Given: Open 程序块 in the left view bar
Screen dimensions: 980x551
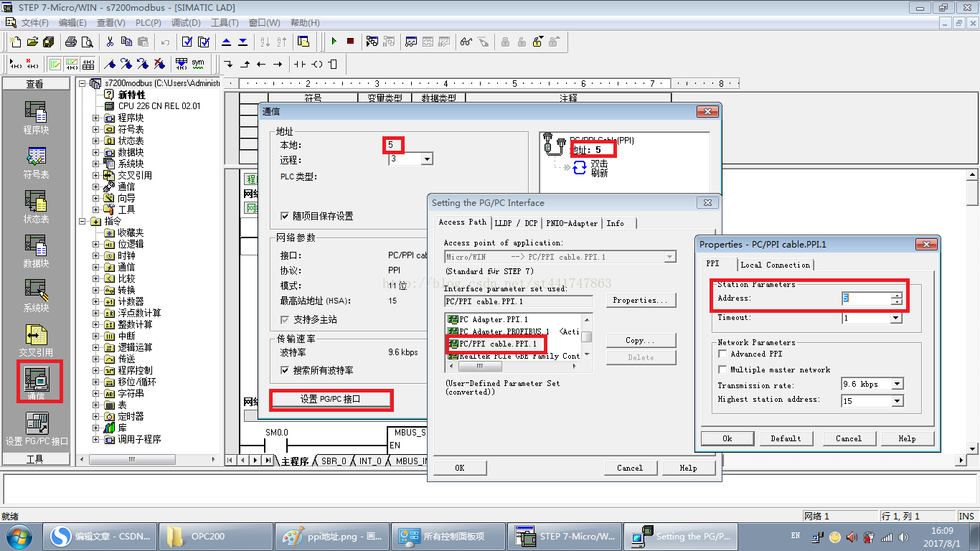Looking at the screenshot, I should (36, 118).
